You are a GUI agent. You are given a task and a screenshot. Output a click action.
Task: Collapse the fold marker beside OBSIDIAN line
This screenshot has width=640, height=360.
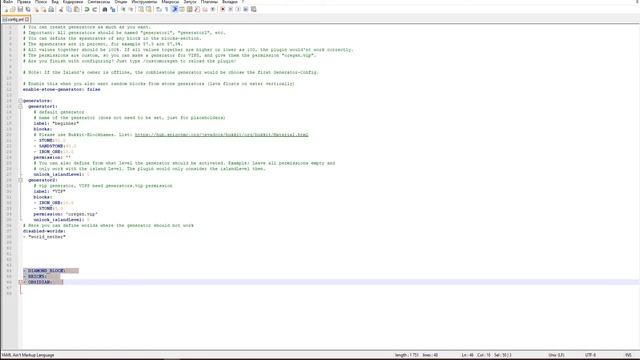pyautogui.click(x=20, y=282)
